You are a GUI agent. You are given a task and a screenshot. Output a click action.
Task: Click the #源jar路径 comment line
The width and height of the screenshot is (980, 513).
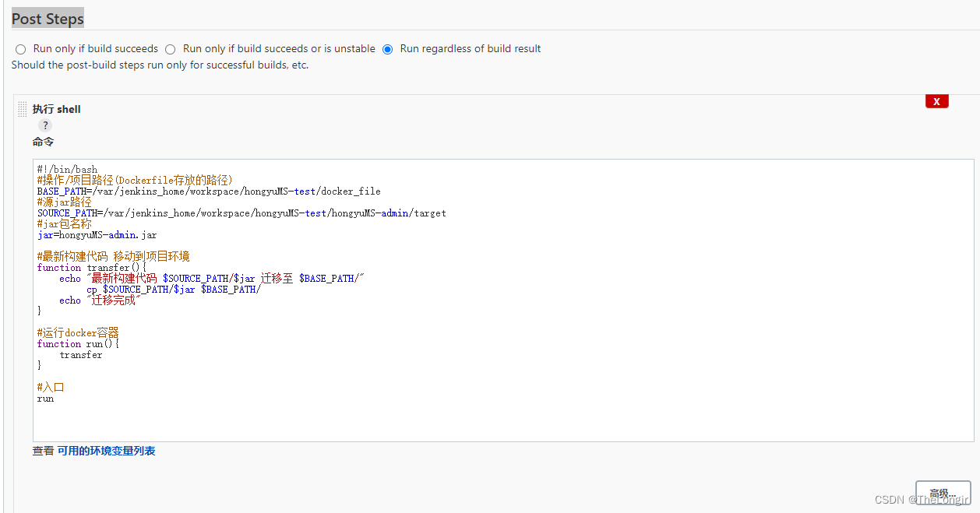[x=64, y=202]
